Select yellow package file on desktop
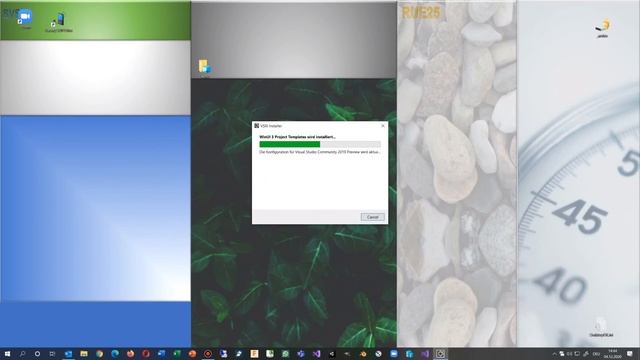This screenshot has width=640, height=360. tap(204, 67)
